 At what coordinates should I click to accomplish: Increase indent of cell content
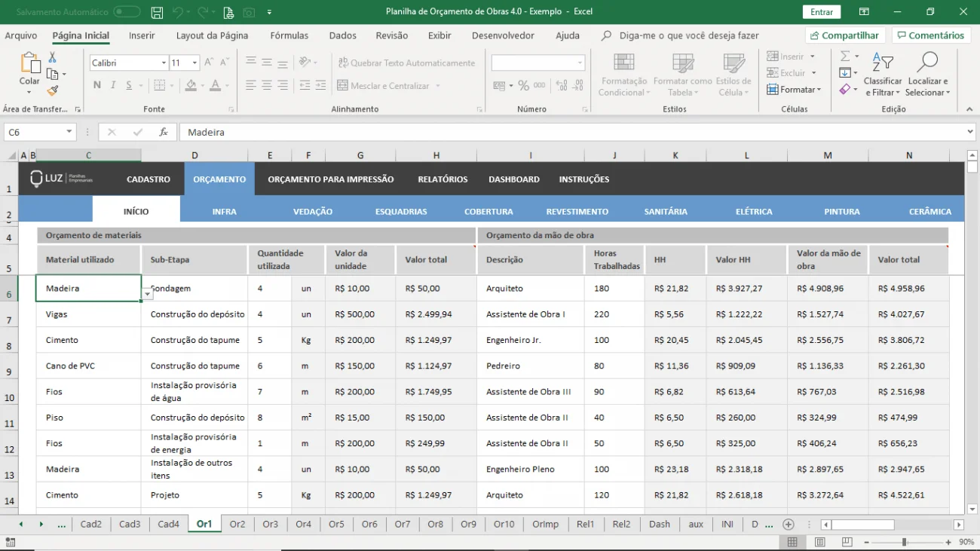321,85
